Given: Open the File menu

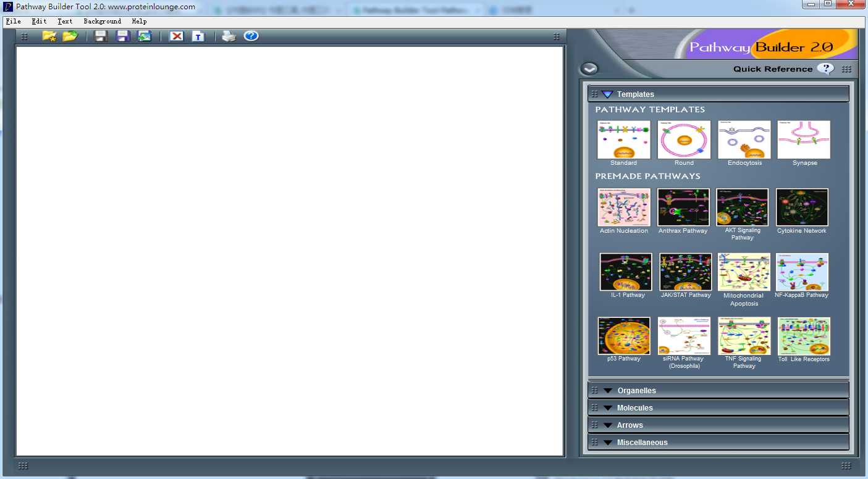Looking at the screenshot, I should click(x=13, y=21).
